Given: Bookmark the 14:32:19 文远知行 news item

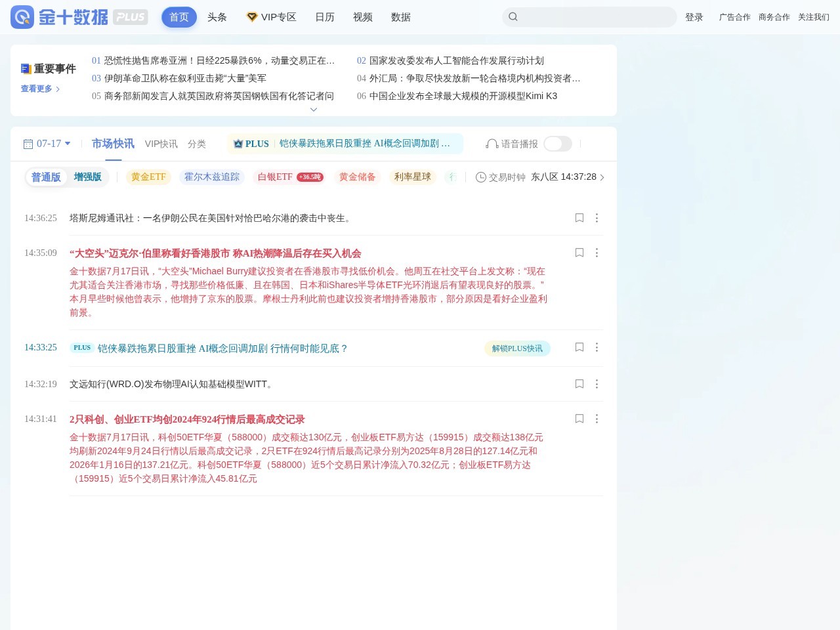Looking at the screenshot, I should (579, 384).
